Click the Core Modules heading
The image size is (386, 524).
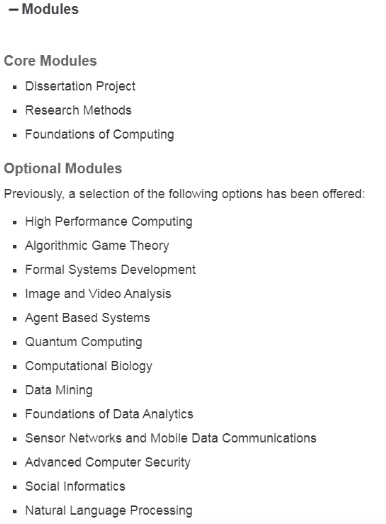click(x=50, y=61)
